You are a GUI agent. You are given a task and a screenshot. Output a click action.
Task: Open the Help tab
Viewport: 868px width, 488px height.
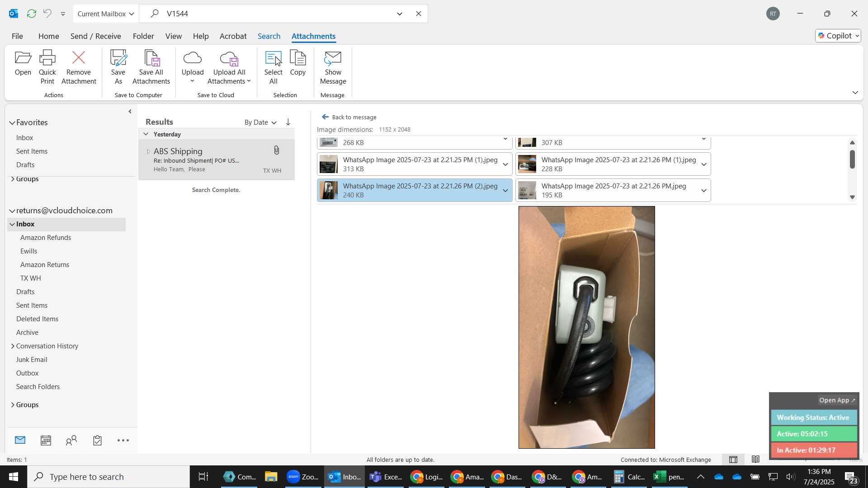click(x=201, y=36)
